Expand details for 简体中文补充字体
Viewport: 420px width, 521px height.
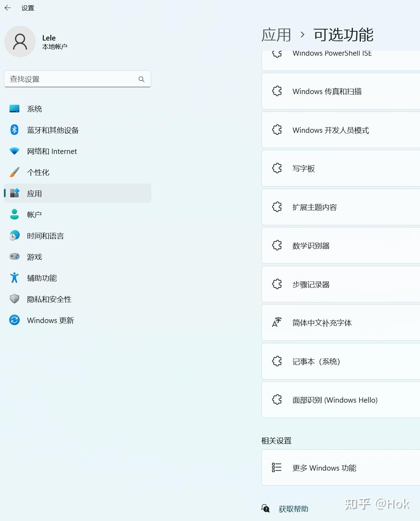coord(338,323)
